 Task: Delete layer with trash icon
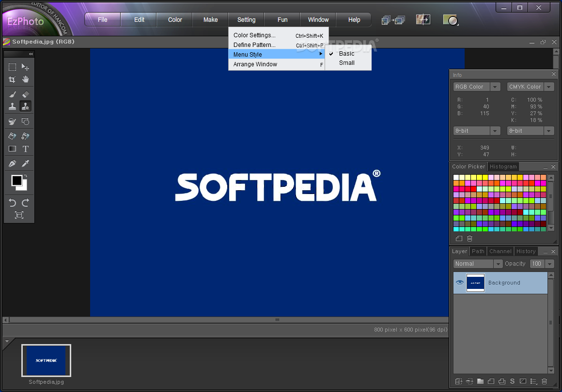coord(545,381)
